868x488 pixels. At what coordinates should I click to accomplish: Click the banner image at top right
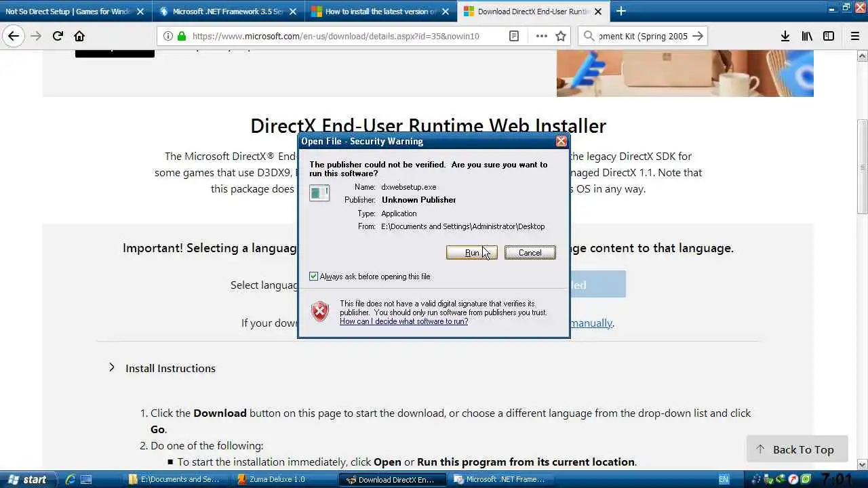click(685, 73)
